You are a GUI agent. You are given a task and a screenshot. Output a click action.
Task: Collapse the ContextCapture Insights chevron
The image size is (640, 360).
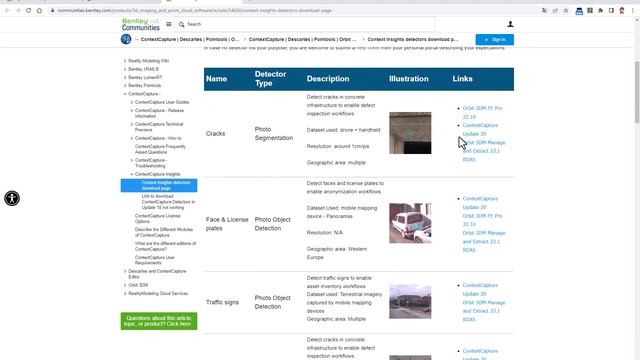coord(132,174)
